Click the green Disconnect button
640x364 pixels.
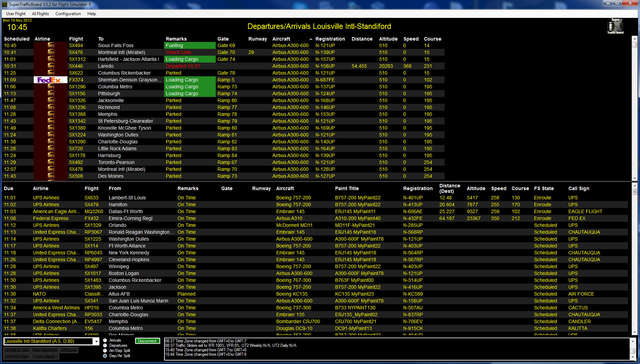coord(147,341)
